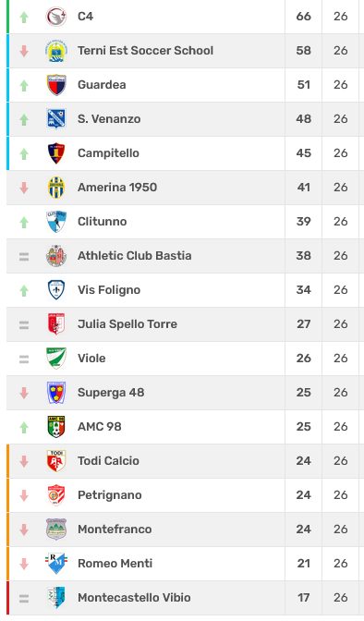Select the Guardea shield logo
The image size is (364, 621).
tap(55, 85)
